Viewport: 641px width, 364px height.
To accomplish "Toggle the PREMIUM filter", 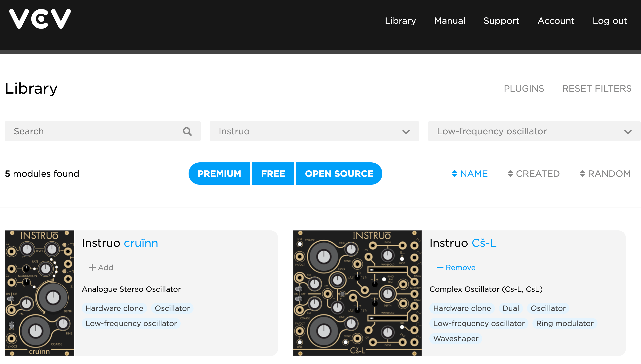I will pos(219,174).
